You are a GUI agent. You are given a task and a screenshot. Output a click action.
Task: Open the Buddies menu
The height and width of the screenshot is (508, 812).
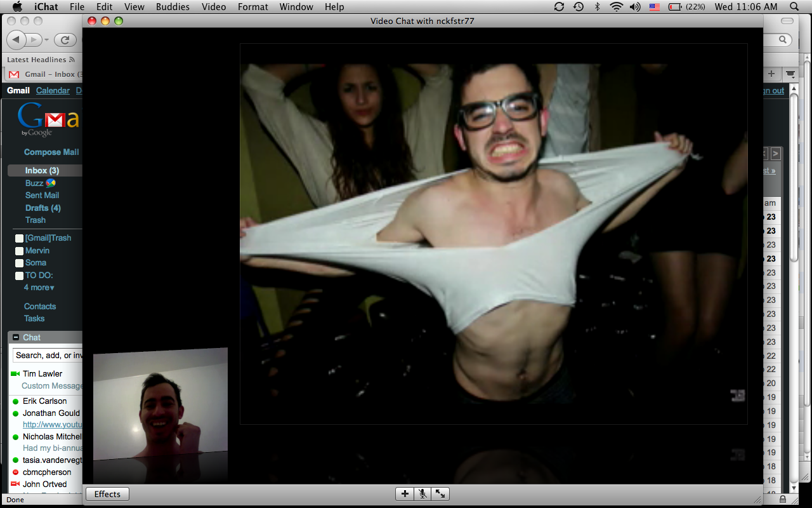(173, 7)
